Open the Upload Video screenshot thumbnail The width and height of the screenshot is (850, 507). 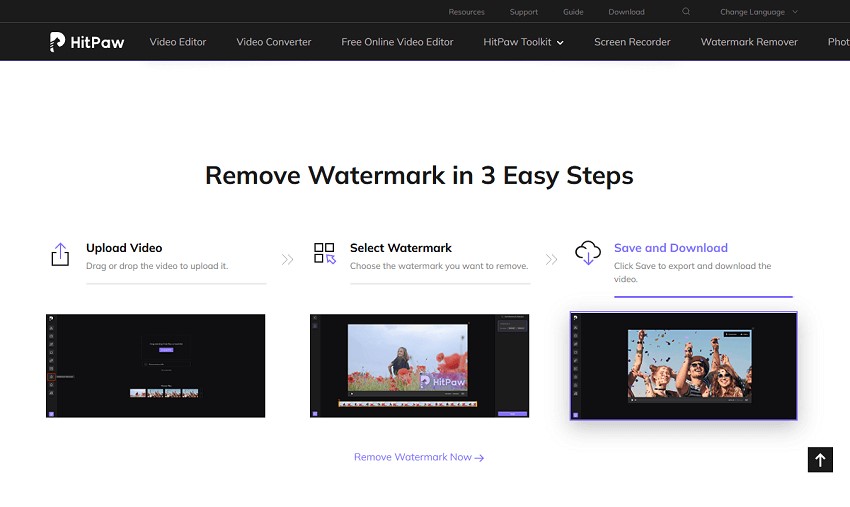(x=156, y=365)
